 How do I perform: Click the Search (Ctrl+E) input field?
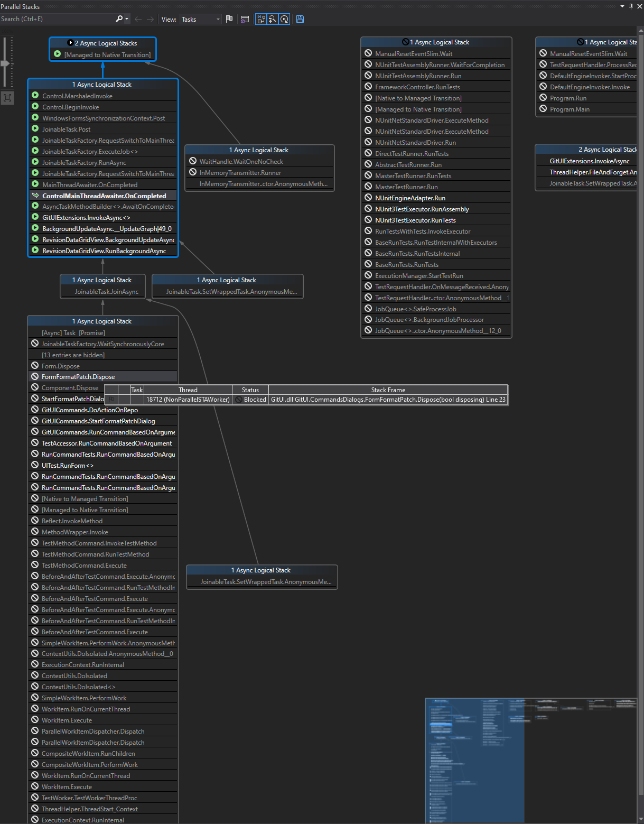coord(57,19)
